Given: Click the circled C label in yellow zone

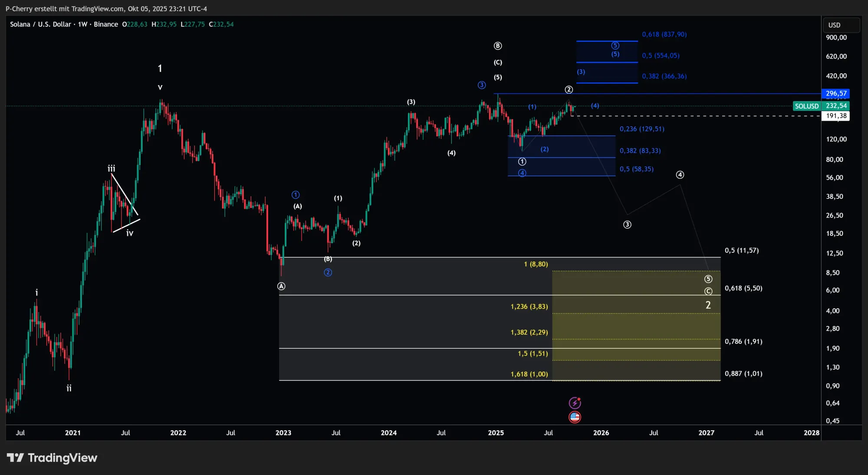Looking at the screenshot, I should (708, 291).
